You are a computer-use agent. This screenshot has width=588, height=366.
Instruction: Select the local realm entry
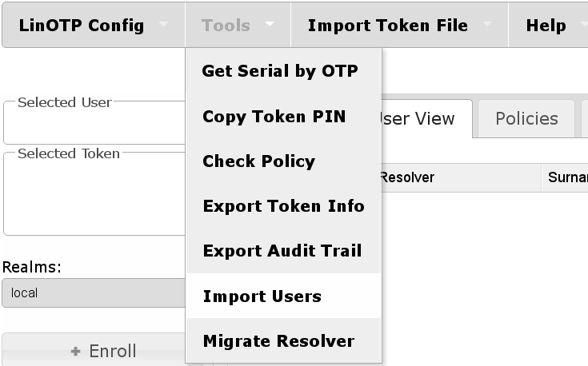[92, 293]
